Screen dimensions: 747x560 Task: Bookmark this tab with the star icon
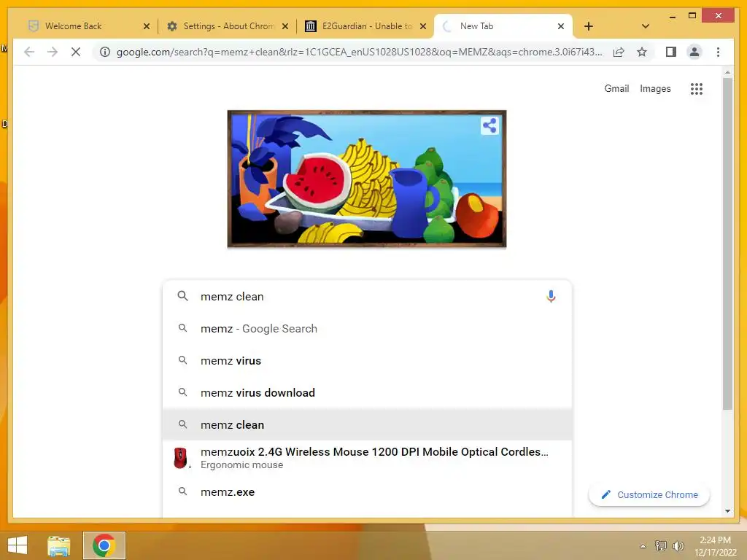642,52
